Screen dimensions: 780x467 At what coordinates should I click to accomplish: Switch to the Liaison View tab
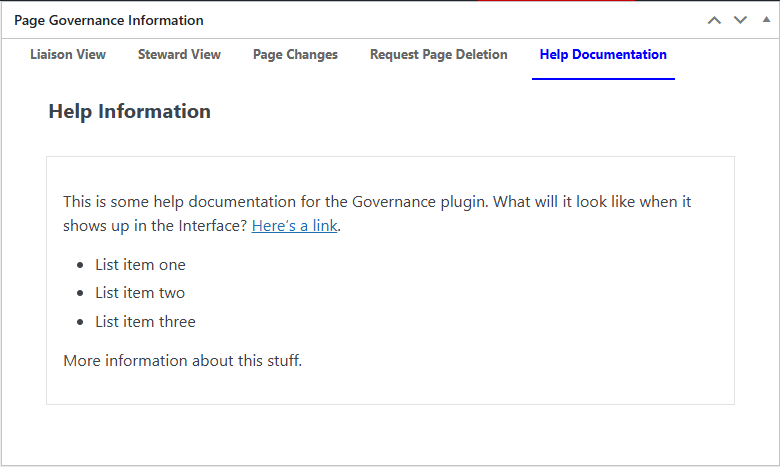point(68,55)
